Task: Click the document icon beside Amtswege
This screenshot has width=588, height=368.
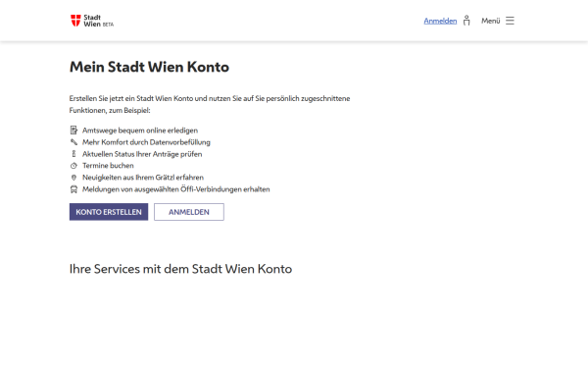Action: click(73, 131)
